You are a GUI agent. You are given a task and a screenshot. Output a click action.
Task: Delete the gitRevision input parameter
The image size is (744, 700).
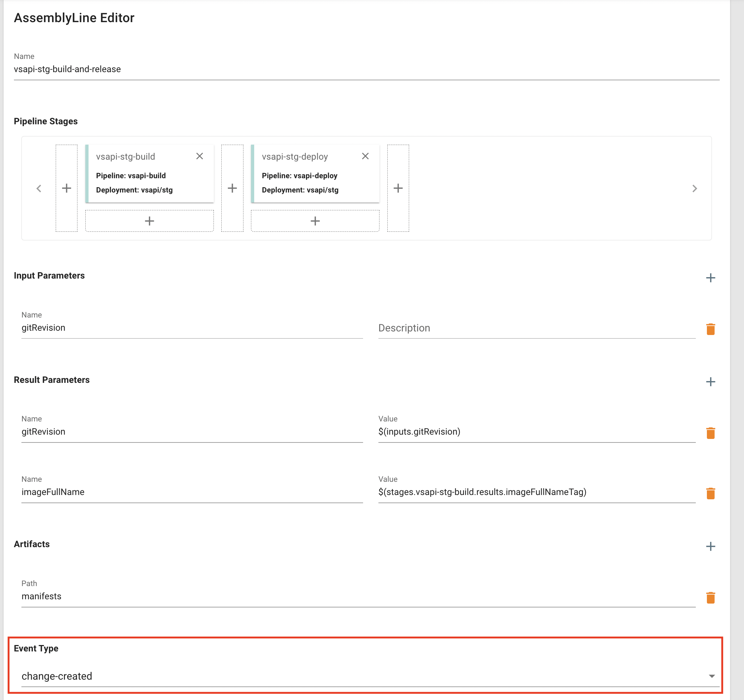[x=710, y=329]
